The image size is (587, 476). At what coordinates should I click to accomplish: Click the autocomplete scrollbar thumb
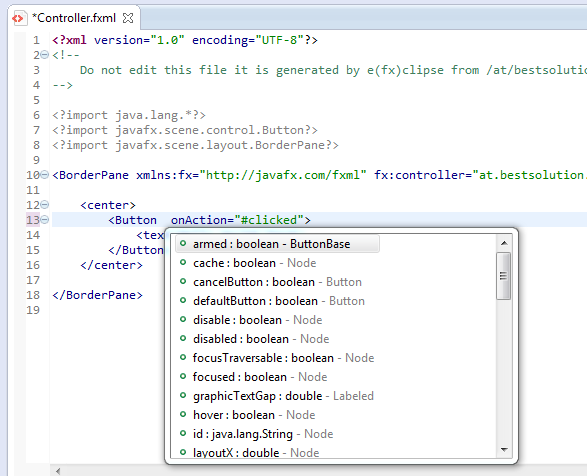pyautogui.click(x=504, y=276)
